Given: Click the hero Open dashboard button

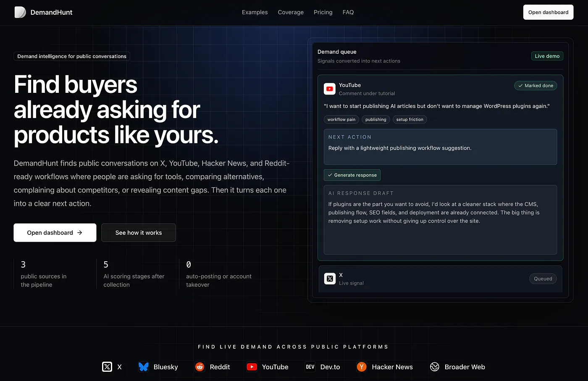Looking at the screenshot, I should [x=55, y=233].
